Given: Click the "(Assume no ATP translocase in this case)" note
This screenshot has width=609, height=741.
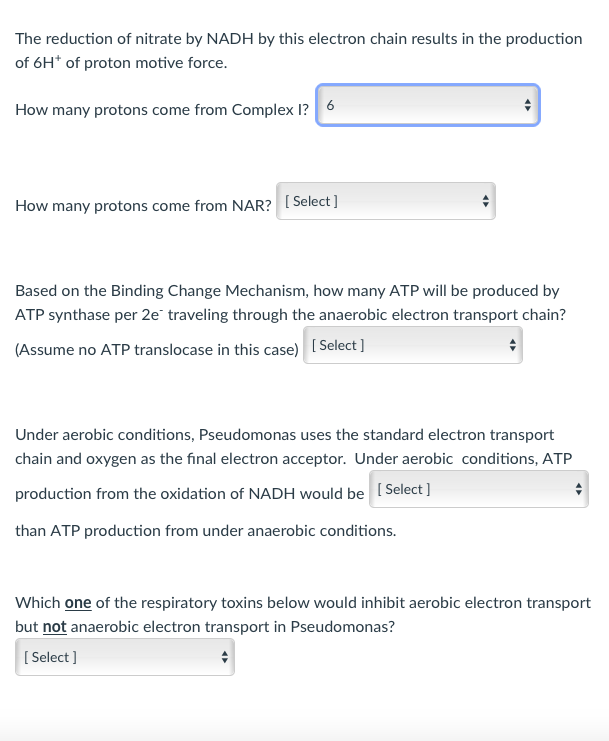Looking at the screenshot, I should 157,350.
